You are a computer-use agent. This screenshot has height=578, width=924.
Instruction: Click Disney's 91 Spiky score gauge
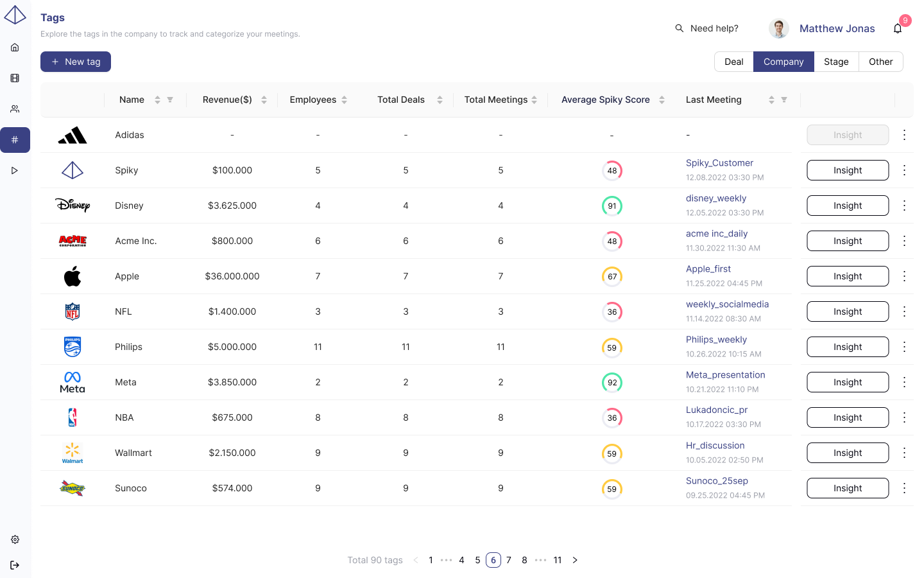point(612,206)
